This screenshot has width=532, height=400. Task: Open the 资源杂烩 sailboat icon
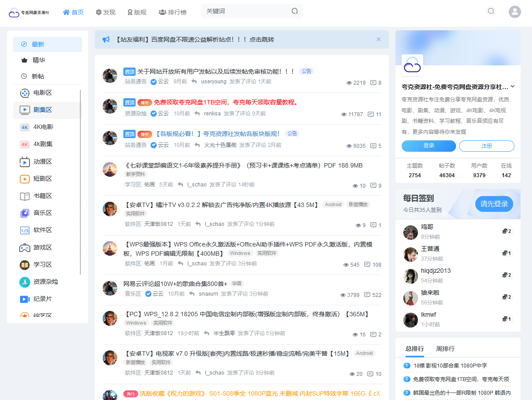pyautogui.click(x=25, y=282)
